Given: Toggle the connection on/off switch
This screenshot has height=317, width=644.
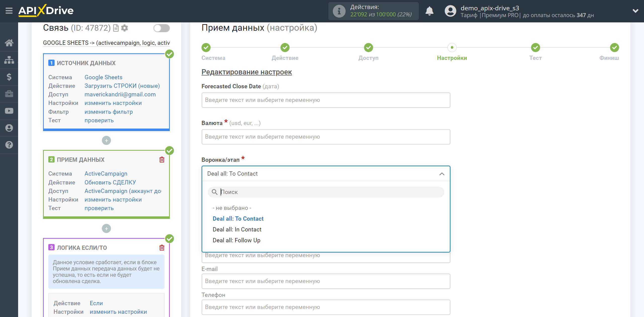Looking at the screenshot, I should point(162,28).
